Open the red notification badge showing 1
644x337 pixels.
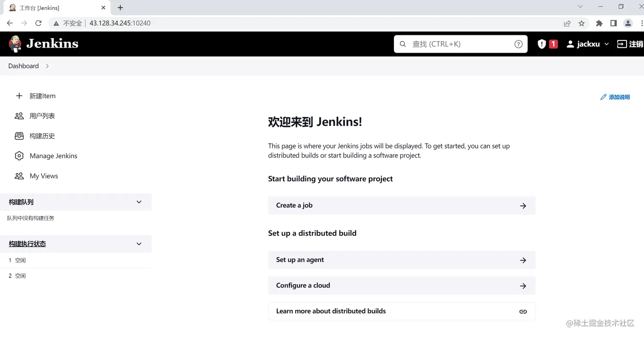[553, 44]
